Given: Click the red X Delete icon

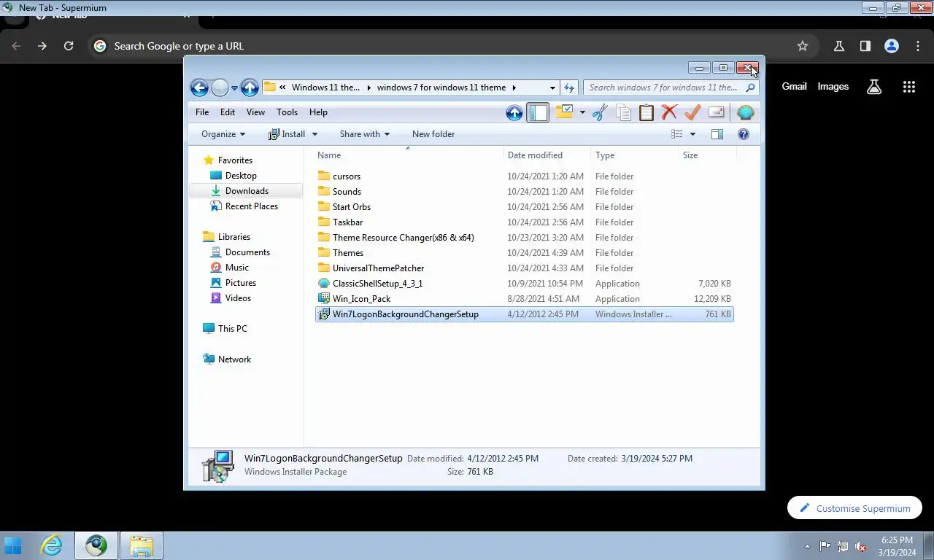Looking at the screenshot, I should 669,112.
